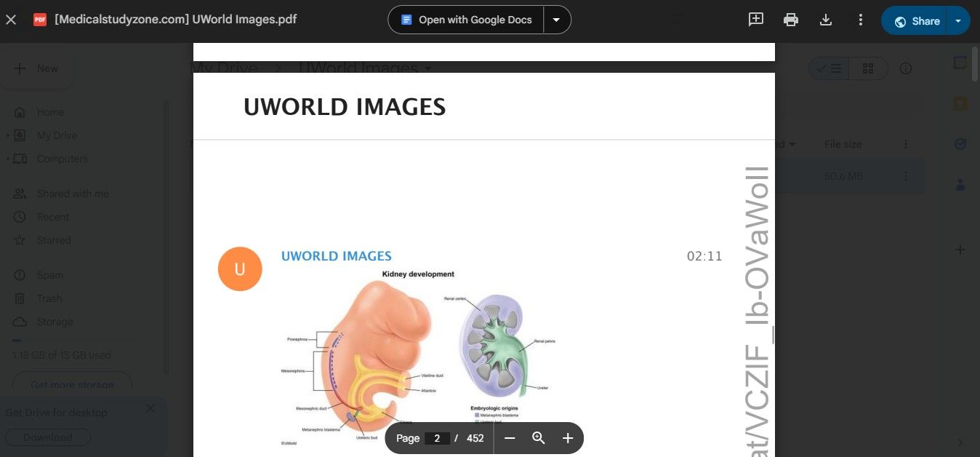The image size is (980, 457).
Task: Click the Home icon in sidebar
Action: pyautogui.click(x=20, y=112)
